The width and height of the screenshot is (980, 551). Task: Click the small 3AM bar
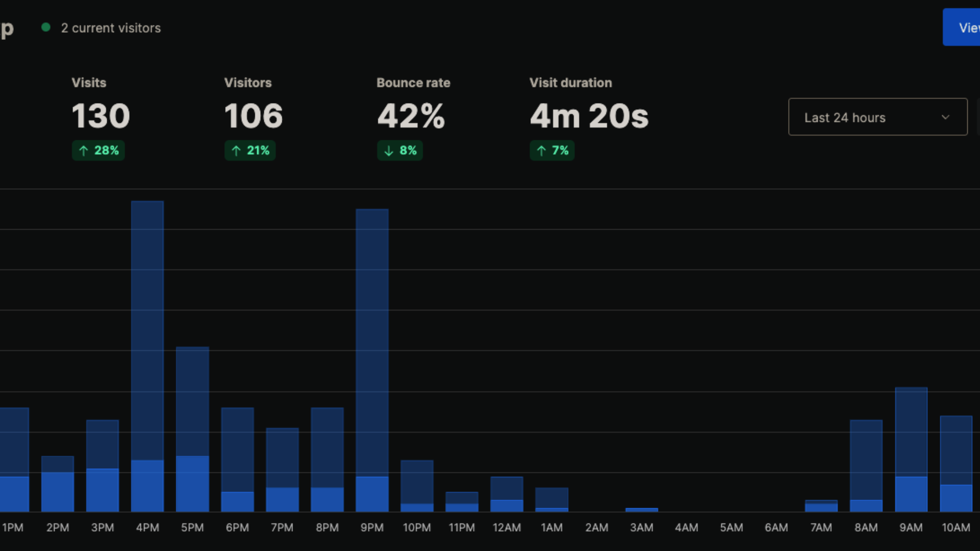pos(642,510)
